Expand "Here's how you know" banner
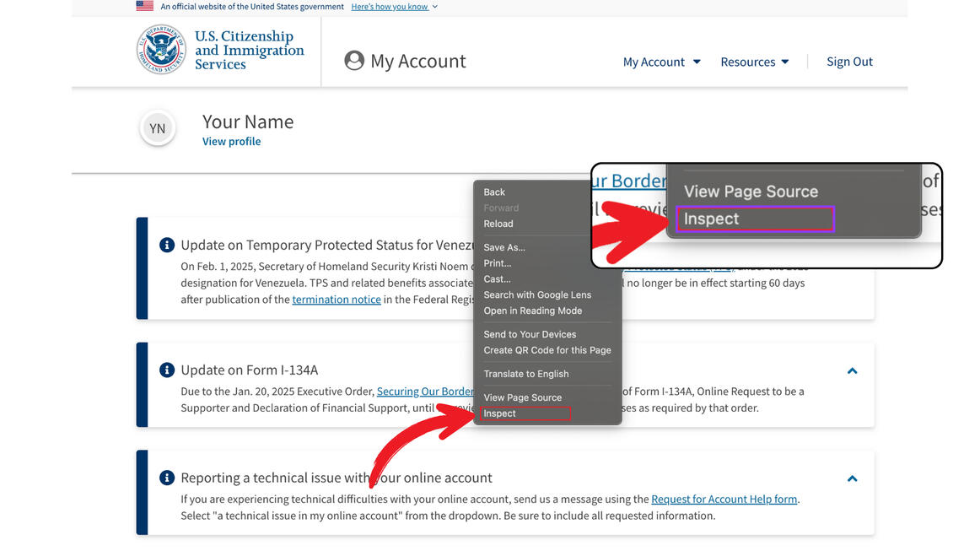 394,7
